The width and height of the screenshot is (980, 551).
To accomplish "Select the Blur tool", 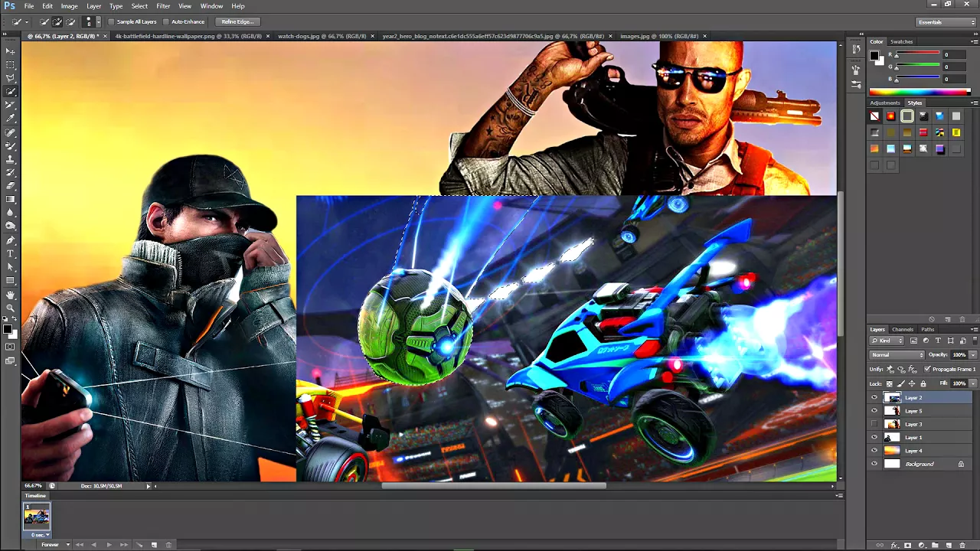I will click(x=11, y=213).
